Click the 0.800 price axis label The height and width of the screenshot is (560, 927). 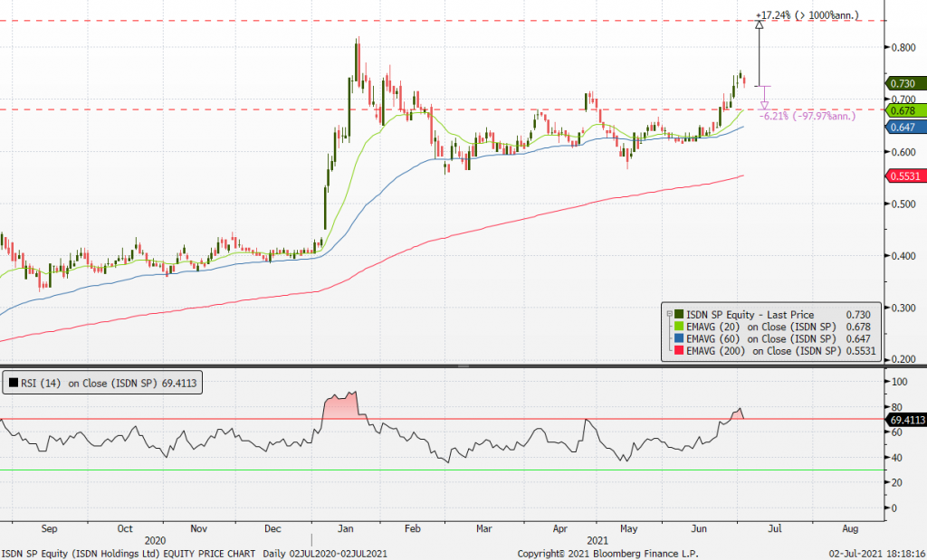[x=904, y=47]
